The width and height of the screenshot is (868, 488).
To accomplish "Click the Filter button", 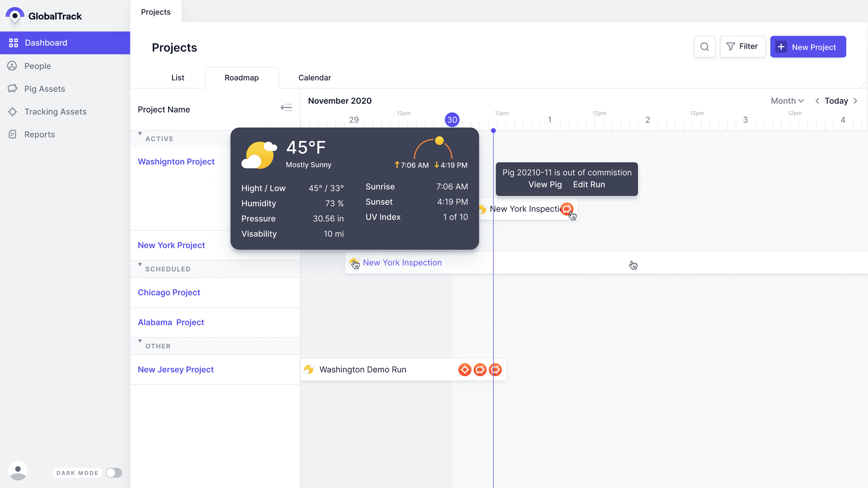I will (742, 46).
